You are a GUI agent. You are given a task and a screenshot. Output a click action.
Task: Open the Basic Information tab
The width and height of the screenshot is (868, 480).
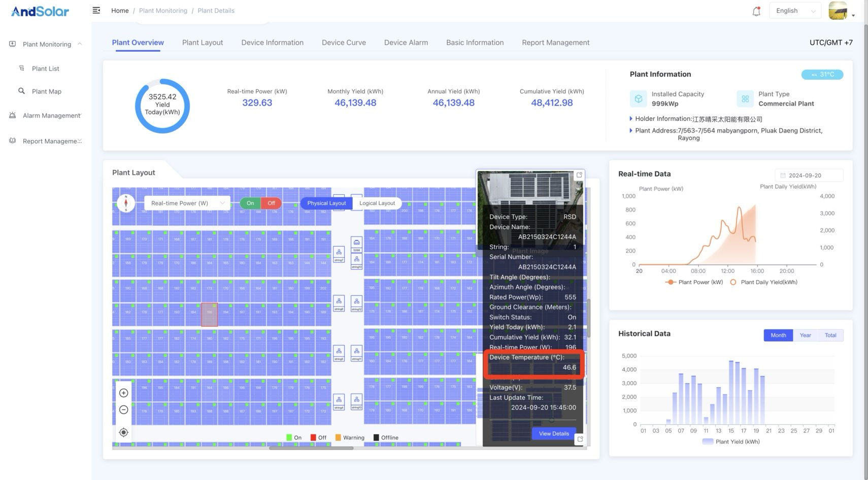click(475, 43)
